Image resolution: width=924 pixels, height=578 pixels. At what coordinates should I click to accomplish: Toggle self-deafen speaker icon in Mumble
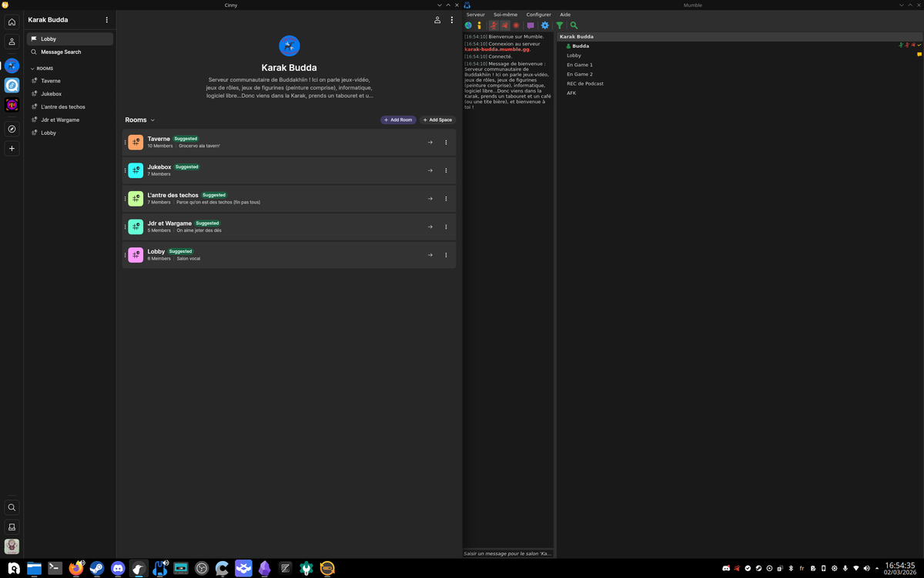pyautogui.click(x=505, y=25)
